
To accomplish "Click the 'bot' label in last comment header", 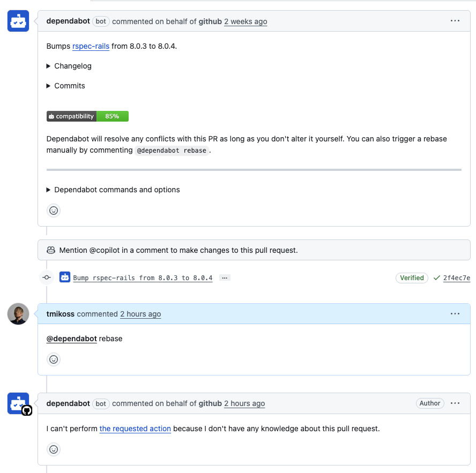I will (x=101, y=403).
